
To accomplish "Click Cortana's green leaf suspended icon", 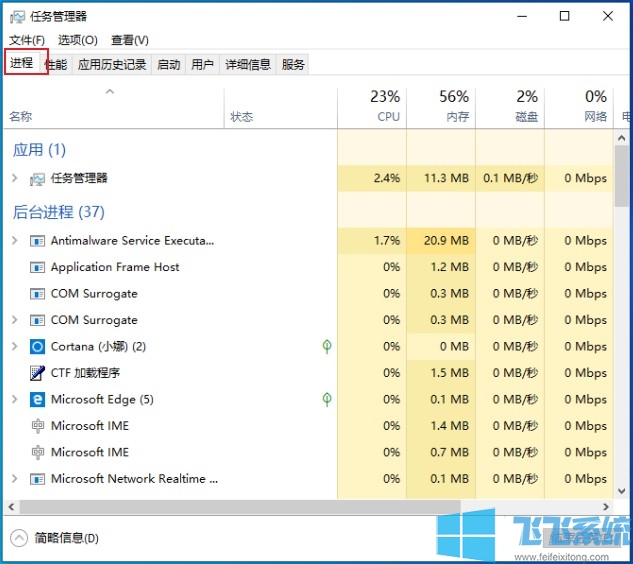I will 327,346.
